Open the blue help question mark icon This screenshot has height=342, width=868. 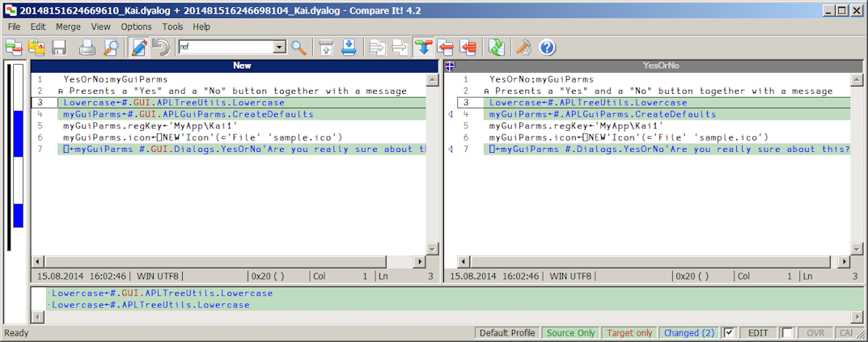pyautogui.click(x=547, y=48)
